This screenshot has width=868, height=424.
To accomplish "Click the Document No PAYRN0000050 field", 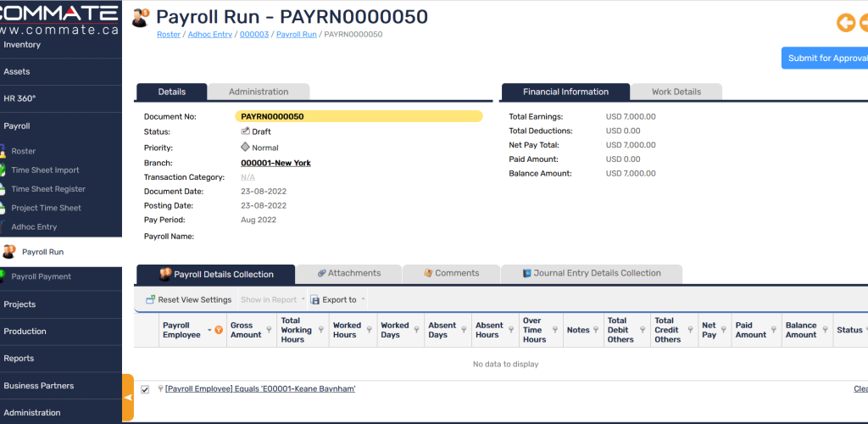I will coord(359,117).
